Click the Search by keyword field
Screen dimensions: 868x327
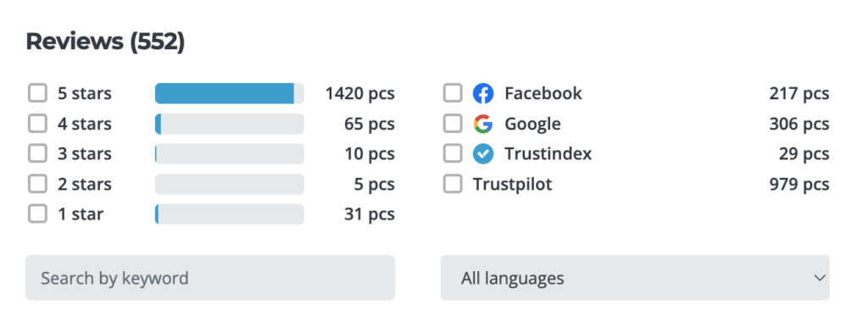(x=210, y=278)
